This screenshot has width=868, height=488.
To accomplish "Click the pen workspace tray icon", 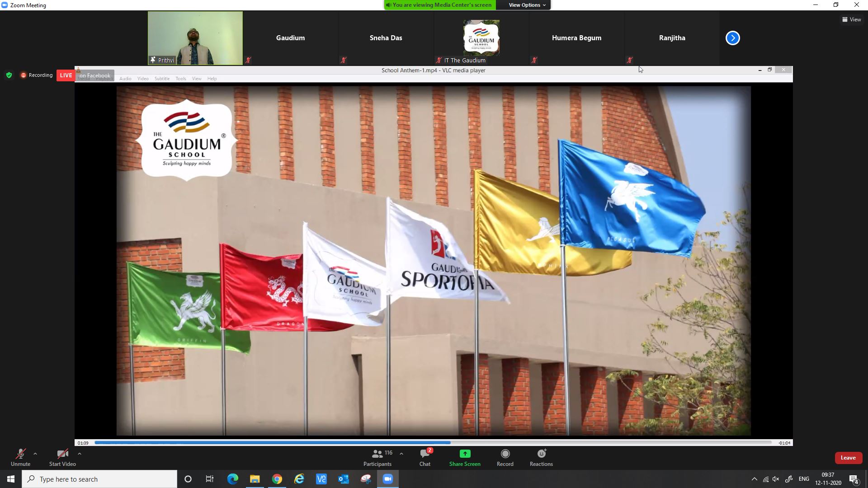I will click(x=789, y=479).
